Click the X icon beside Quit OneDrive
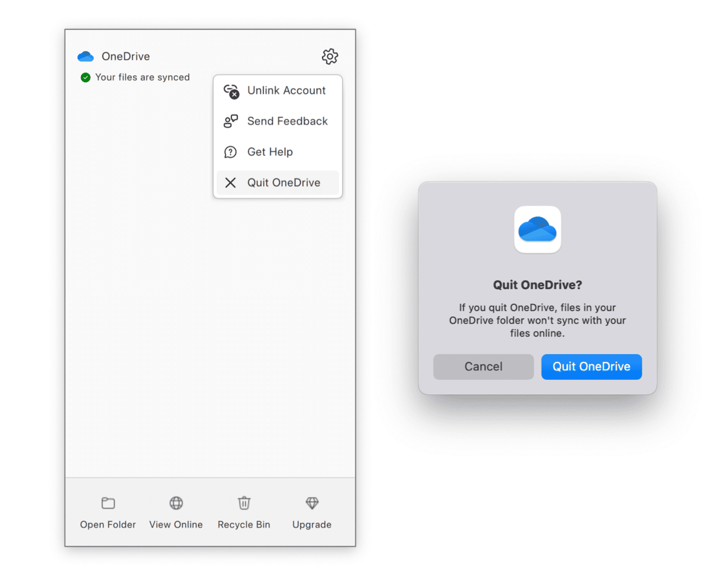725x588 pixels. pos(230,182)
